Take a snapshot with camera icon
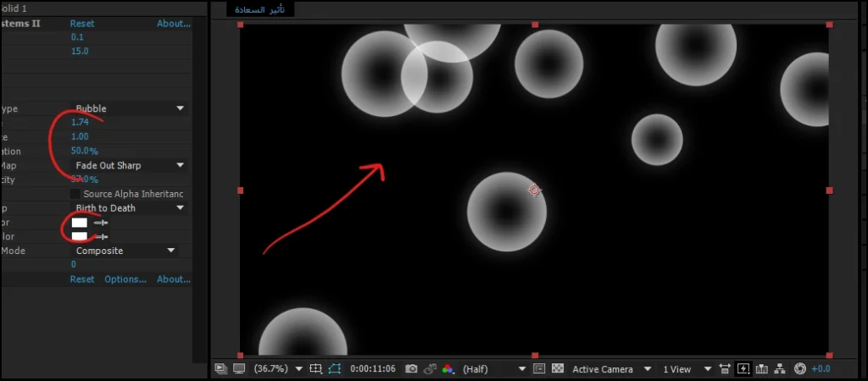Image resolution: width=868 pixels, height=381 pixels. coord(411,368)
